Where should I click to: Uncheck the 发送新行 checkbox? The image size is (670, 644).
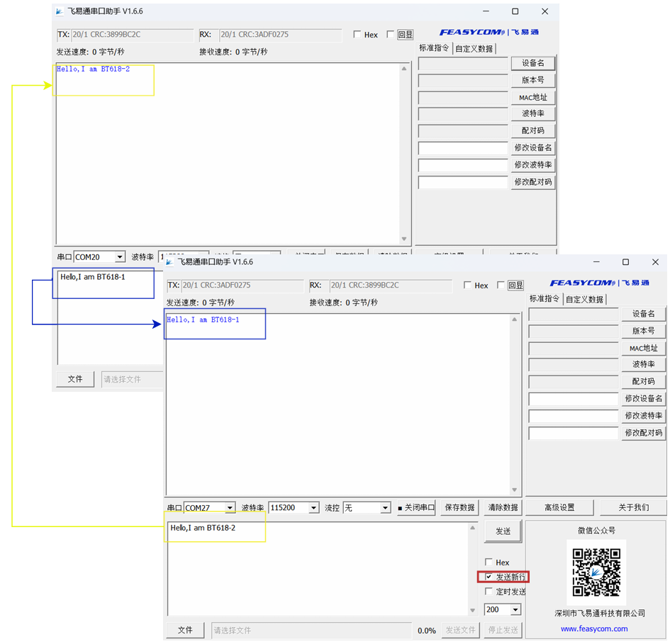(x=488, y=577)
